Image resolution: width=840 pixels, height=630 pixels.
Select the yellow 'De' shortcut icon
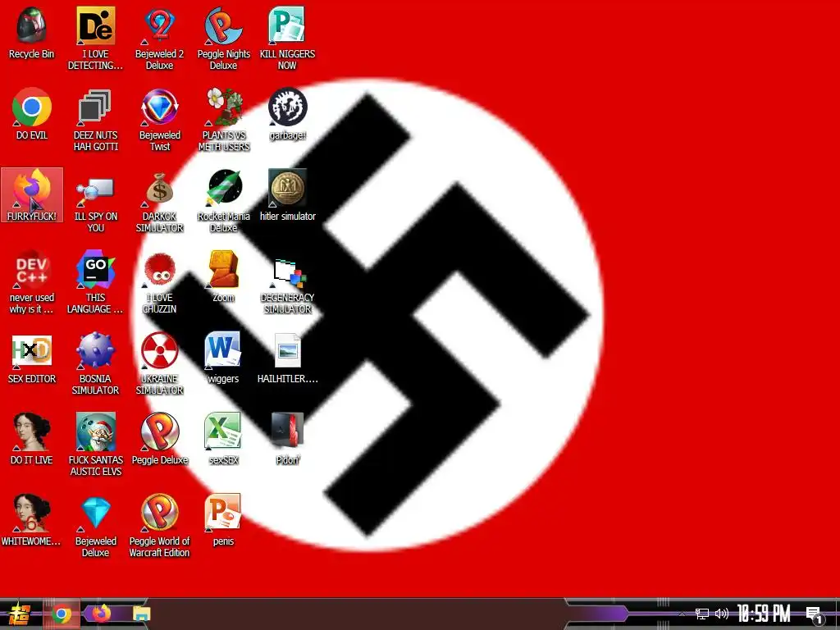[95, 25]
